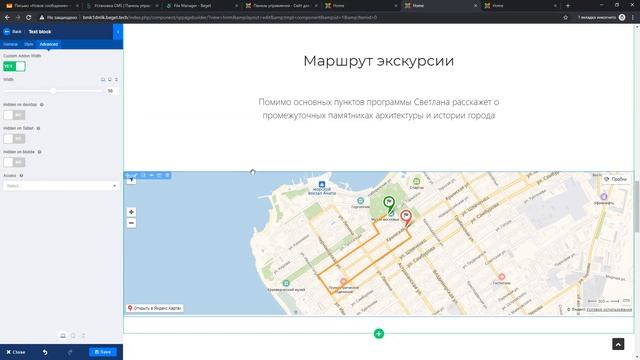The image size is (640, 360).
Task: Click the Маршрут экскурсии heading
Action: (378, 61)
